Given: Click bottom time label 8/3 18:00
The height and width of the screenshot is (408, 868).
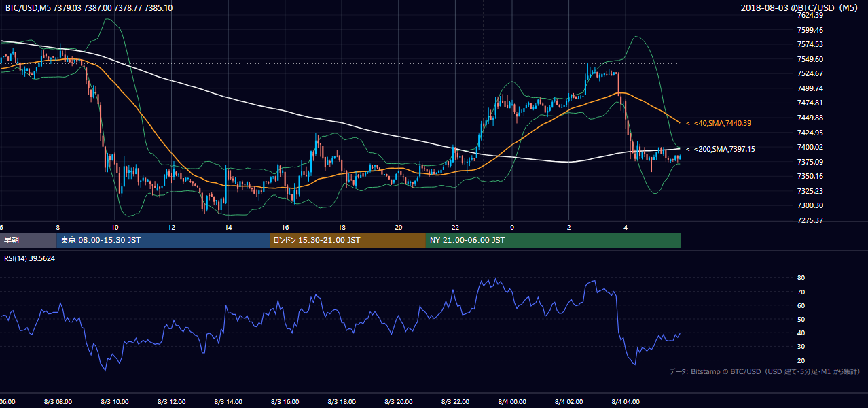Looking at the screenshot, I should 343,402.
